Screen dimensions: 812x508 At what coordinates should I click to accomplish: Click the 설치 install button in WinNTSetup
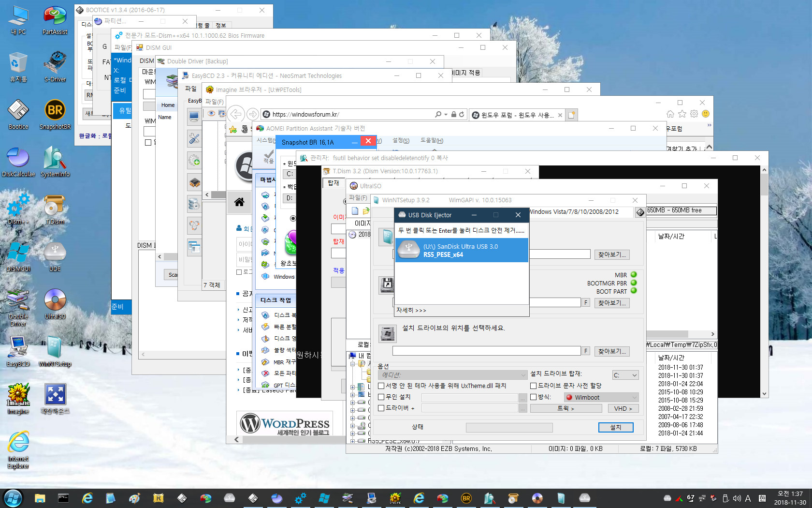615,427
